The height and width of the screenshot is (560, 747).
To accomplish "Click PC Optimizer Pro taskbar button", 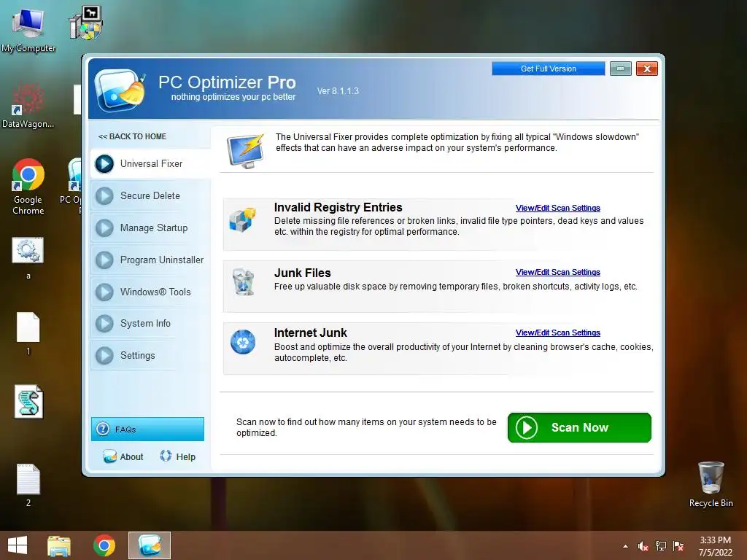I will click(x=150, y=545).
